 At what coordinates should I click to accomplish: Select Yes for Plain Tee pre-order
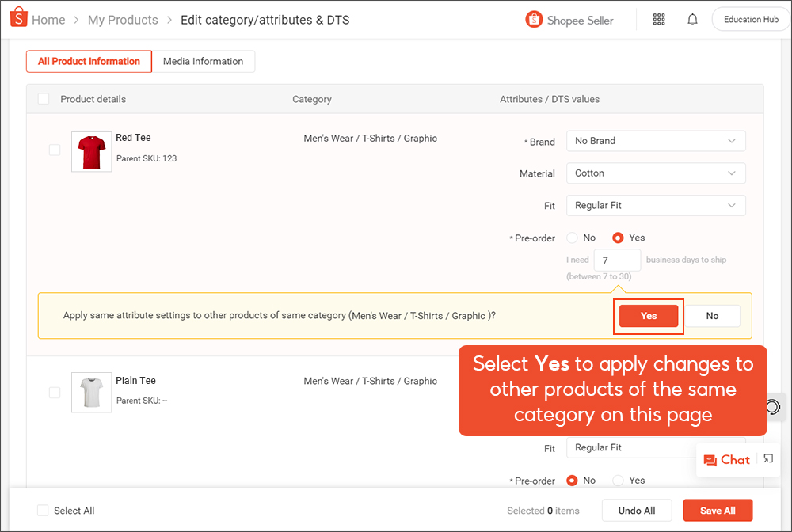point(618,480)
